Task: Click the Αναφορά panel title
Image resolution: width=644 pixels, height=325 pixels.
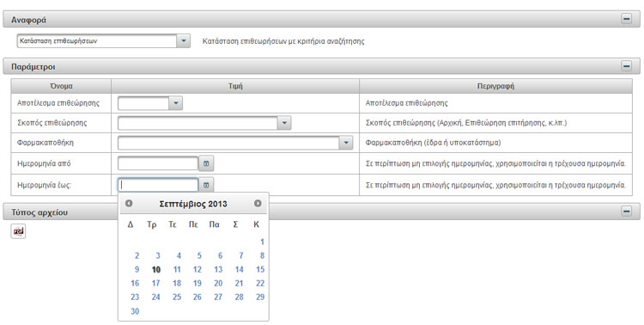Action: pyautogui.click(x=28, y=20)
